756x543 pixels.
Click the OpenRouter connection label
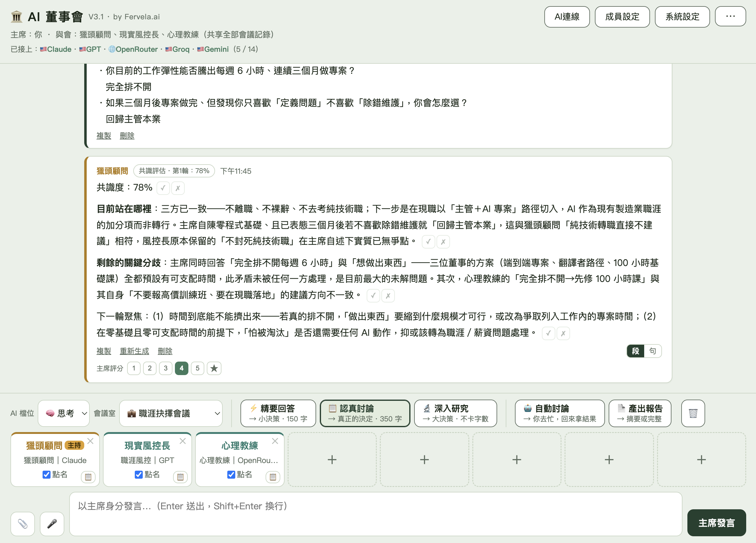point(133,49)
